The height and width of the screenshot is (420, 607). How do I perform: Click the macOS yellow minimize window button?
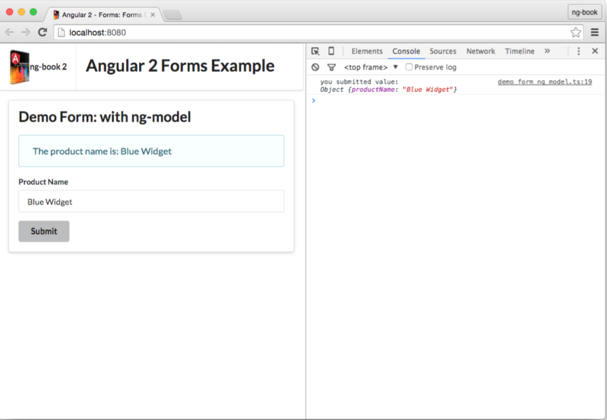21,12
